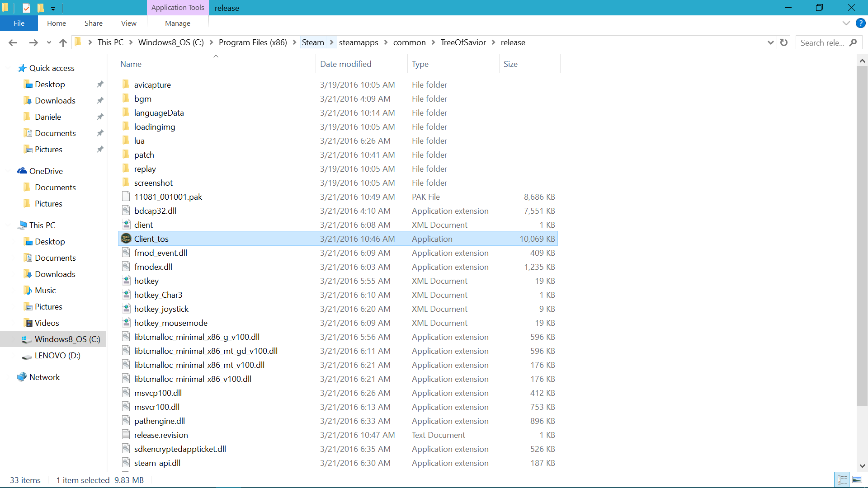The height and width of the screenshot is (488, 868).
Task: Click the Up one level arrow
Action: tap(63, 42)
